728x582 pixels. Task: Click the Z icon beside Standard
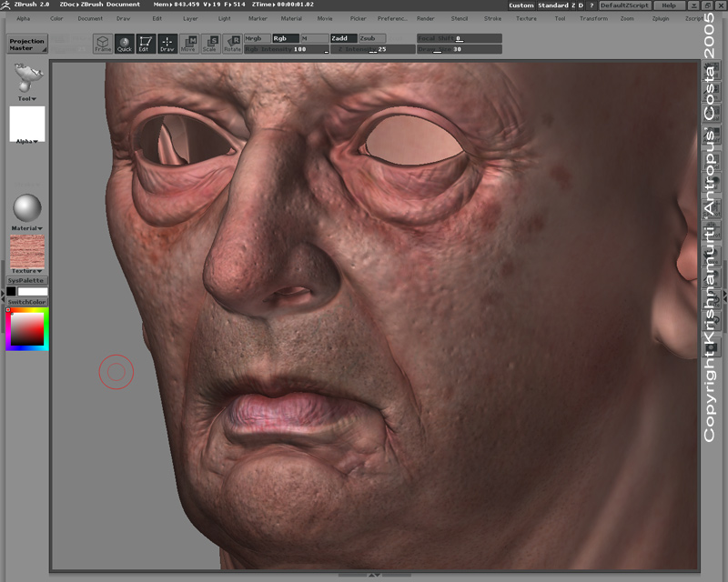point(573,5)
